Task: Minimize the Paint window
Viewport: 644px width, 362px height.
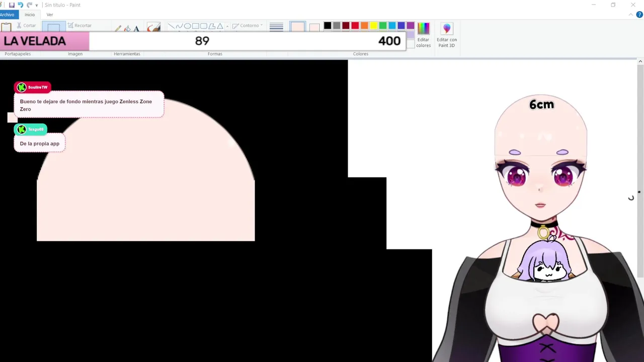Action: 594,5
